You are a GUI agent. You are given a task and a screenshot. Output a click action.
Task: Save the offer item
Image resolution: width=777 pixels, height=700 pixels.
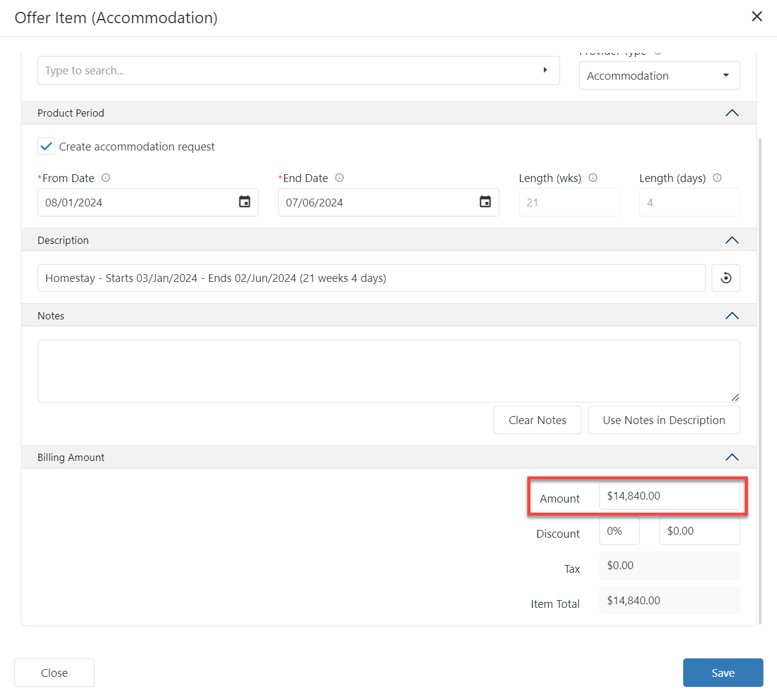click(722, 673)
